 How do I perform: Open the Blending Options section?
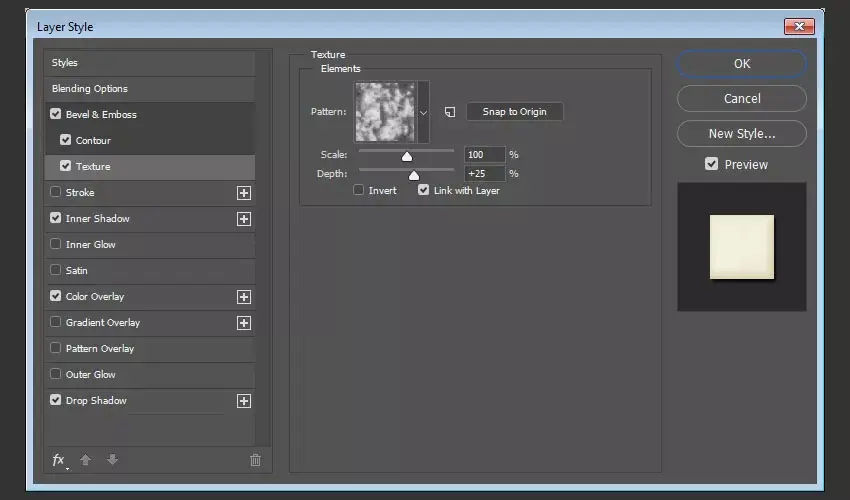pyautogui.click(x=150, y=89)
